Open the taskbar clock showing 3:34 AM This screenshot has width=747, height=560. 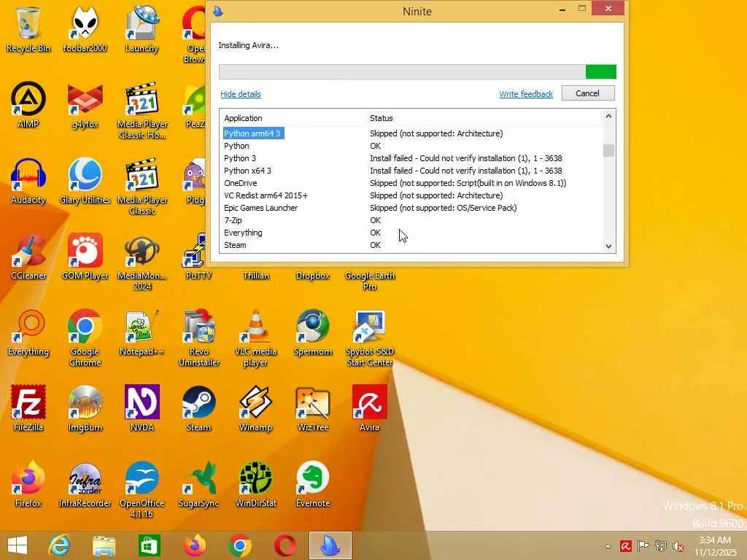click(x=716, y=546)
